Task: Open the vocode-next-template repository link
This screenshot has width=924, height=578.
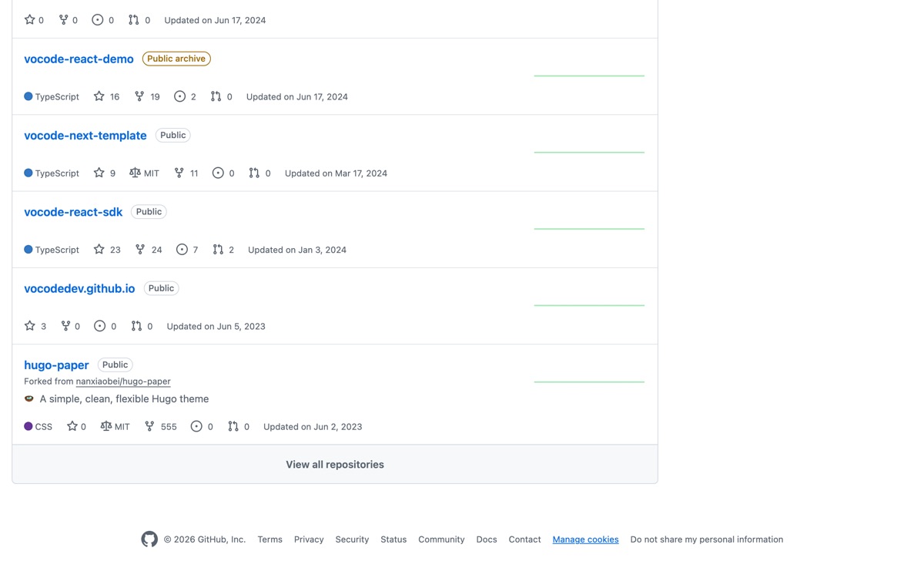Action: tap(85, 135)
